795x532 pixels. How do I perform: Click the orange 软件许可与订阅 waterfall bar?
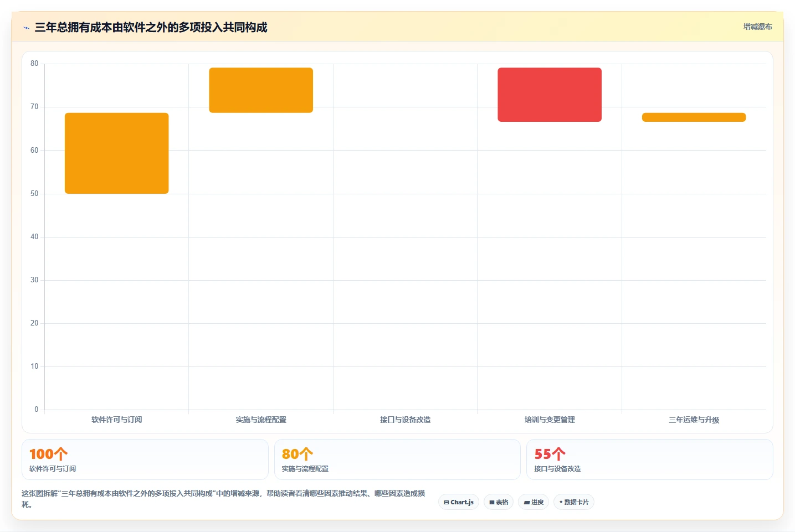pos(117,153)
